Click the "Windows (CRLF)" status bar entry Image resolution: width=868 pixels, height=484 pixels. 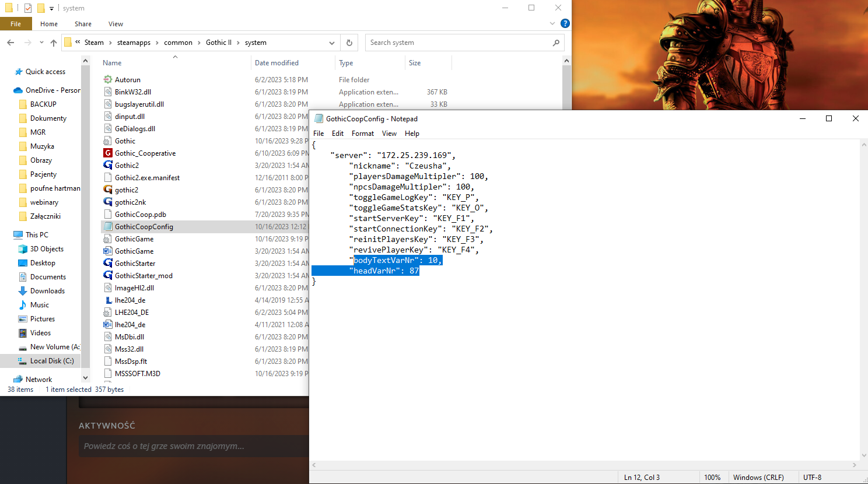(x=758, y=477)
